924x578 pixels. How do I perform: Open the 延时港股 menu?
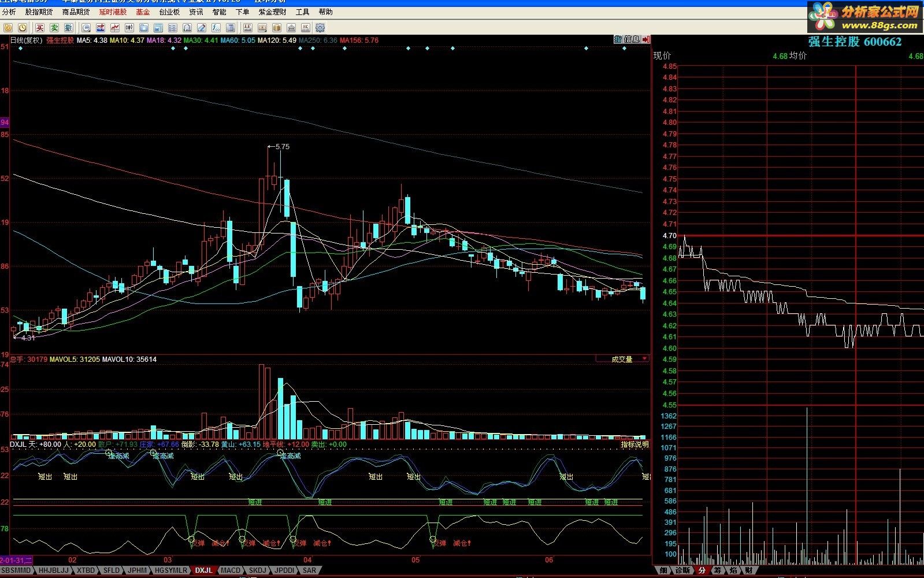click(113, 12)
